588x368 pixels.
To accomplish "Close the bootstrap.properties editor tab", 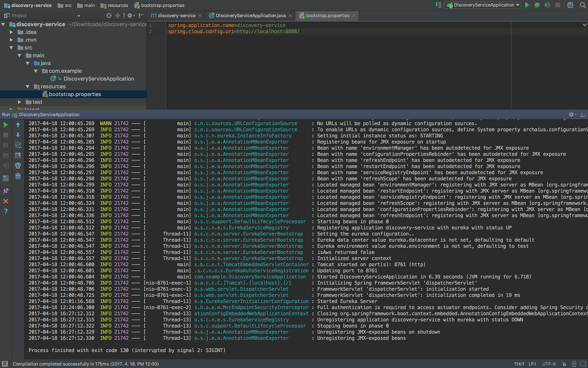I will click(x=354, y=16).
